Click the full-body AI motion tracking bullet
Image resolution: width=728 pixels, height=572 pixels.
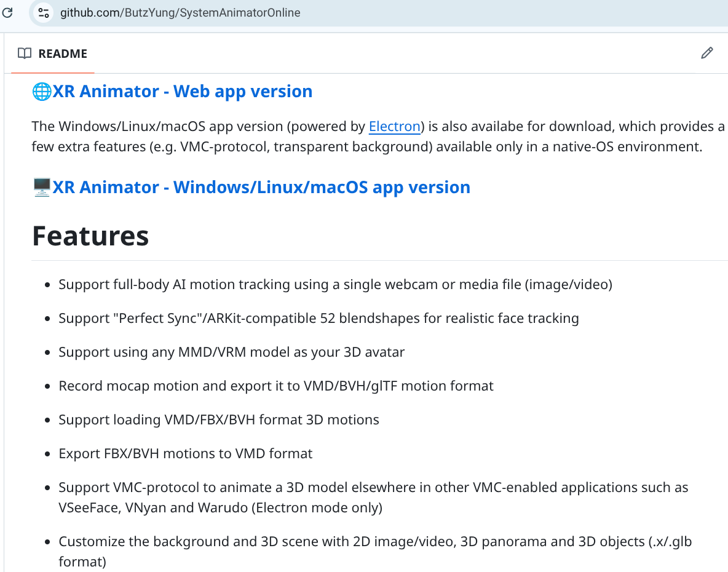pyautogui.click(x=335, y=284)
